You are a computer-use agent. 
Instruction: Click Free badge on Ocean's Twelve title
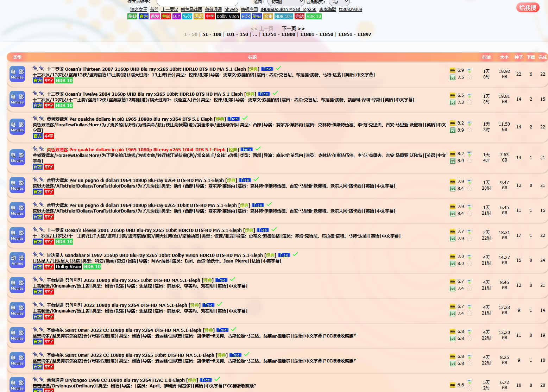click(264, 94)
